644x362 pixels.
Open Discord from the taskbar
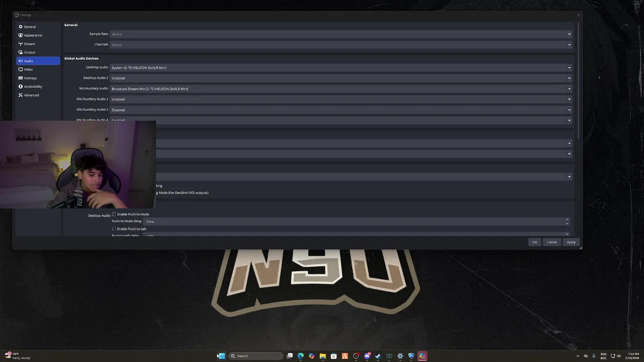[367, 356]
